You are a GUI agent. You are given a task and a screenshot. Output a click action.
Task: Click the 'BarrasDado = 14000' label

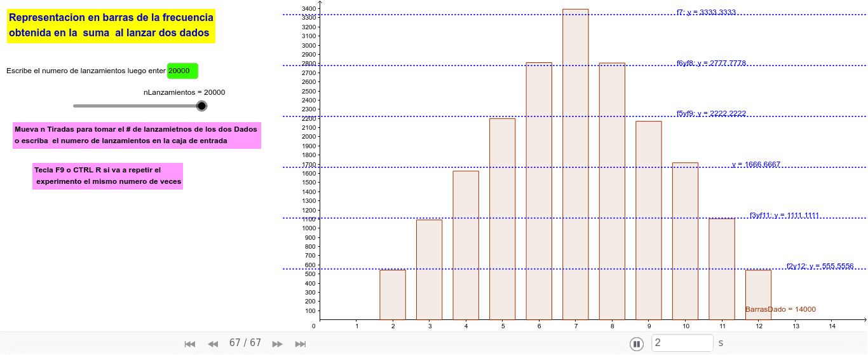coord(780,309)
